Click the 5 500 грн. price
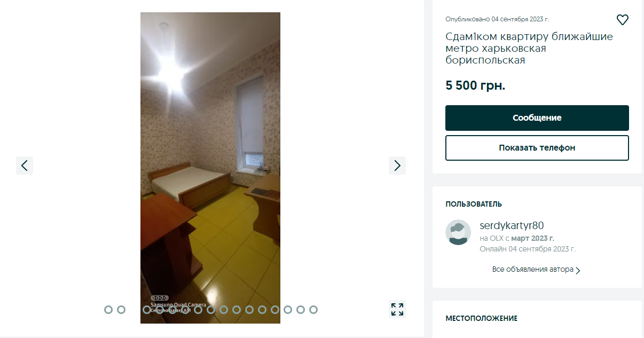This screenshot has height=338, width=644. (x=475, y=85)
